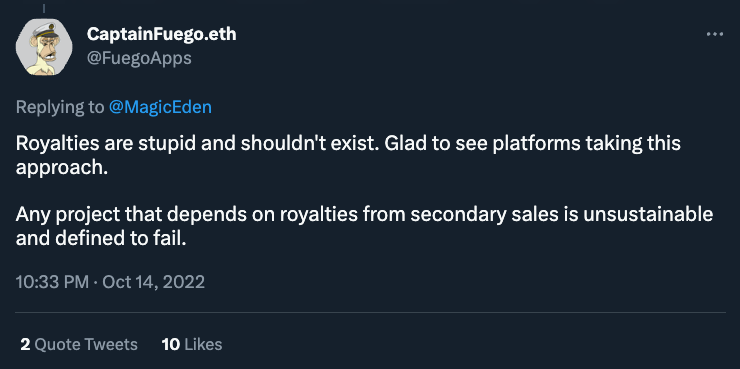The width and height of the screenshot is (740, 369).
Task: Open the three-dot More menu on the tweet
Action: (715, 34)
